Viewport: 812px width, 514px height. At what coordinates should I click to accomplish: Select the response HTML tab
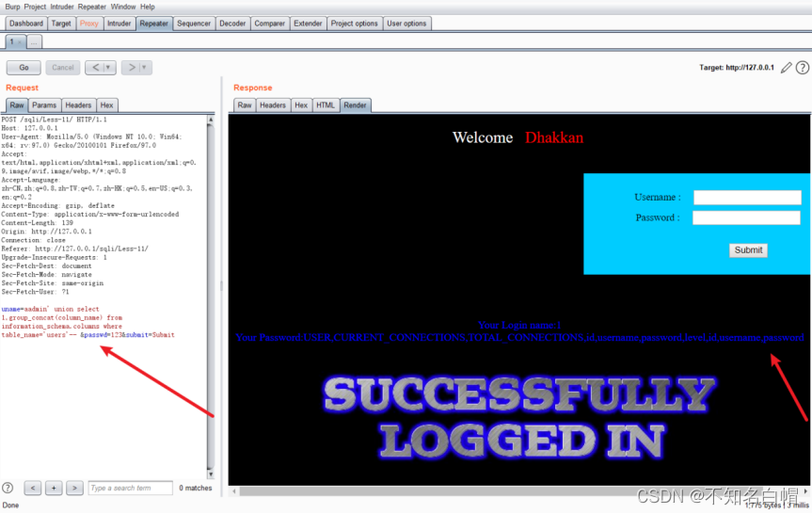coord(326,105)
